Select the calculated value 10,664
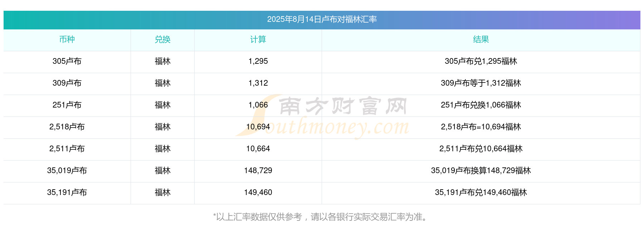Image resolution: width=644 pixels, height=233 pixels. pos(258,149)
